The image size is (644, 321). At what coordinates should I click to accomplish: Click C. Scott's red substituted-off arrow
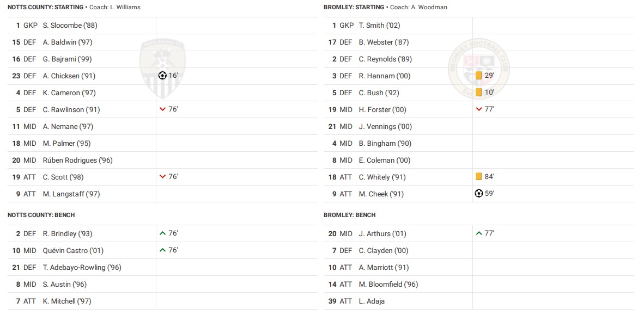162,177
